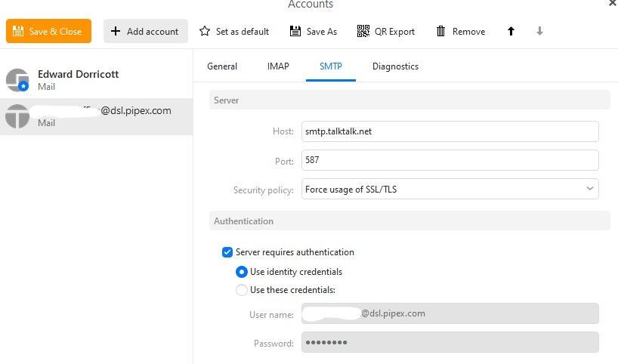Click Set as default

pyautogui.click(x=234, y=32)
